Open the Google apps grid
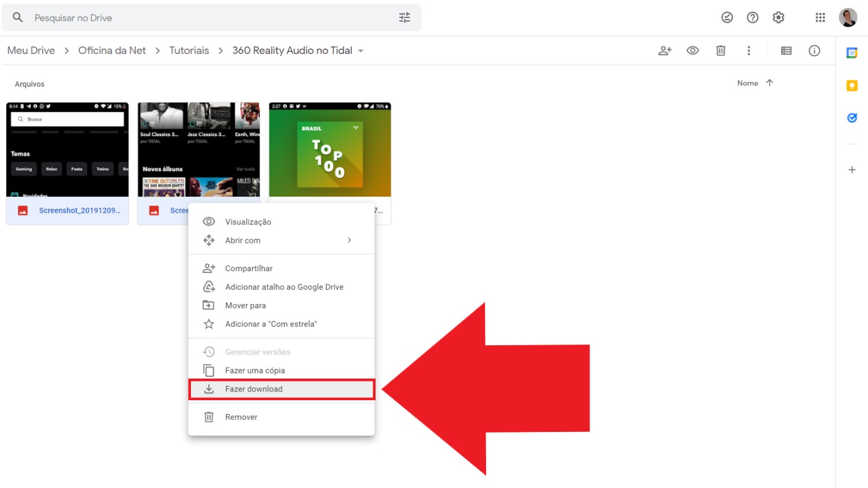 [820, 17]
